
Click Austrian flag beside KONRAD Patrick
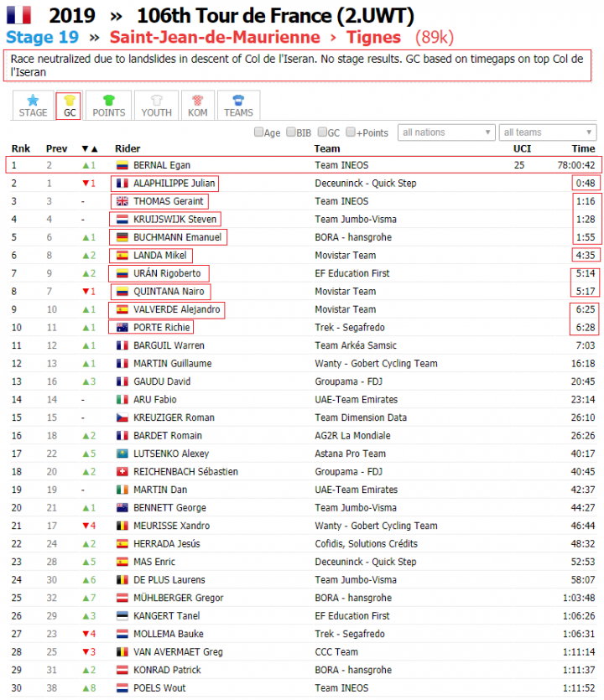pos(122,670)
